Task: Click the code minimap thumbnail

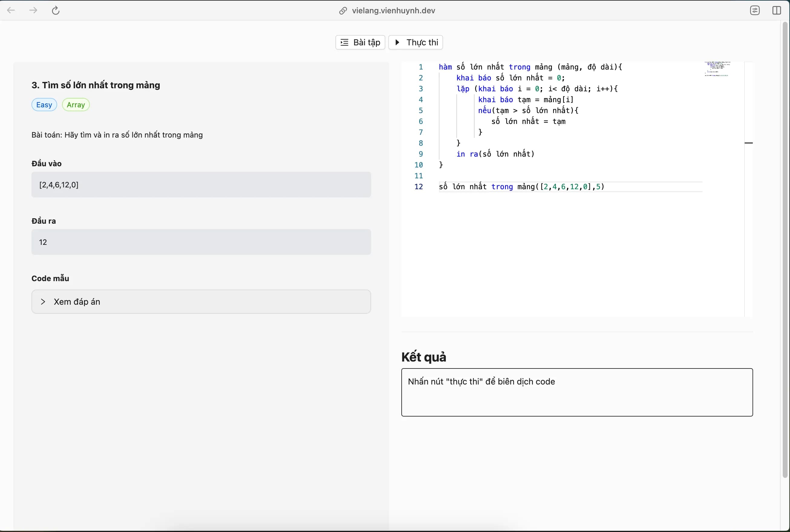Action: tap(717, 69)
